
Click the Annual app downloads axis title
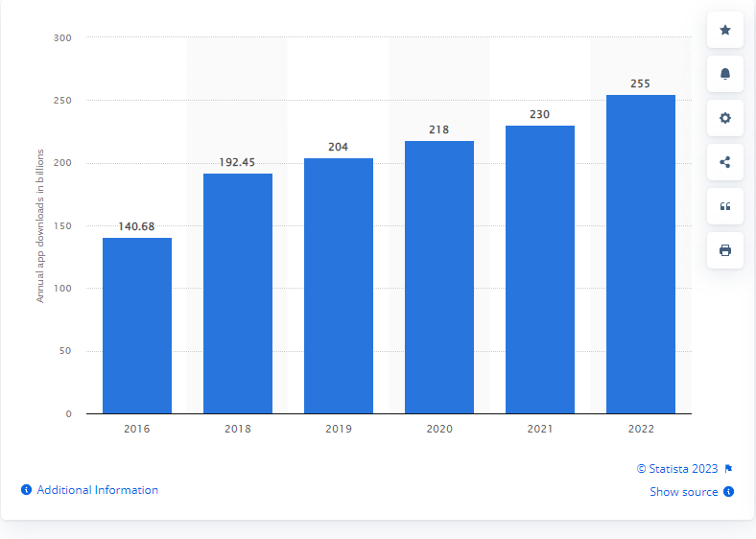(40, 225)
